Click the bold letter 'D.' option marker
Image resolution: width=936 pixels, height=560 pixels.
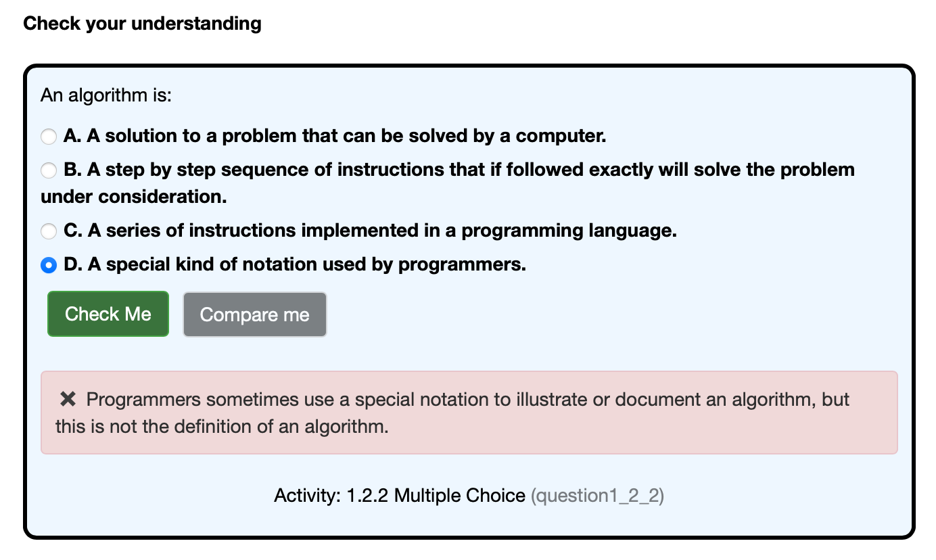pyautogui.click(x=73, y=264)
